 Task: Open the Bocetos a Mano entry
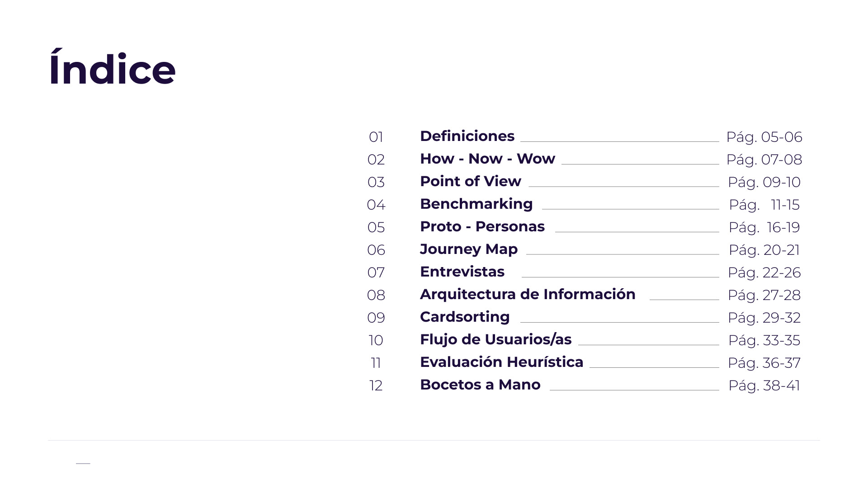tap(480, 385)
